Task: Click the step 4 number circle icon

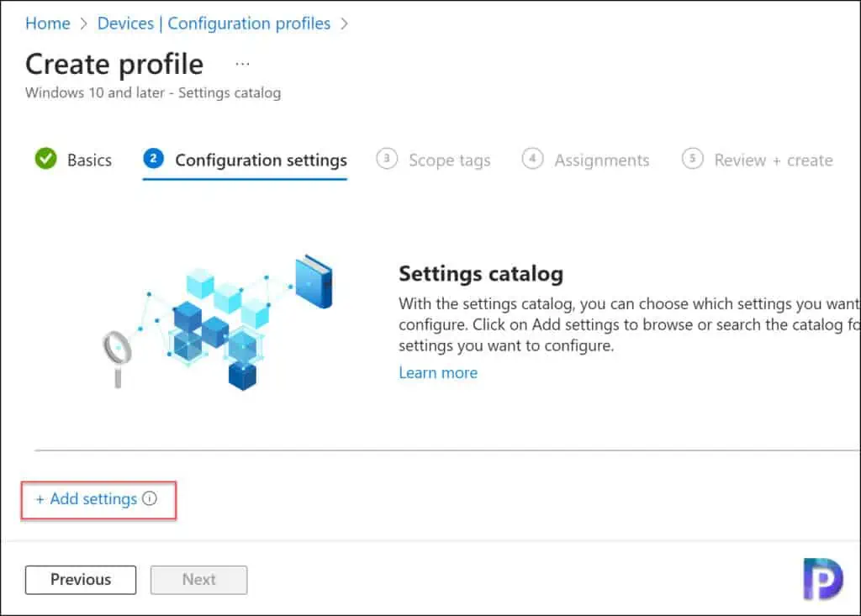Action: [532, 159]
